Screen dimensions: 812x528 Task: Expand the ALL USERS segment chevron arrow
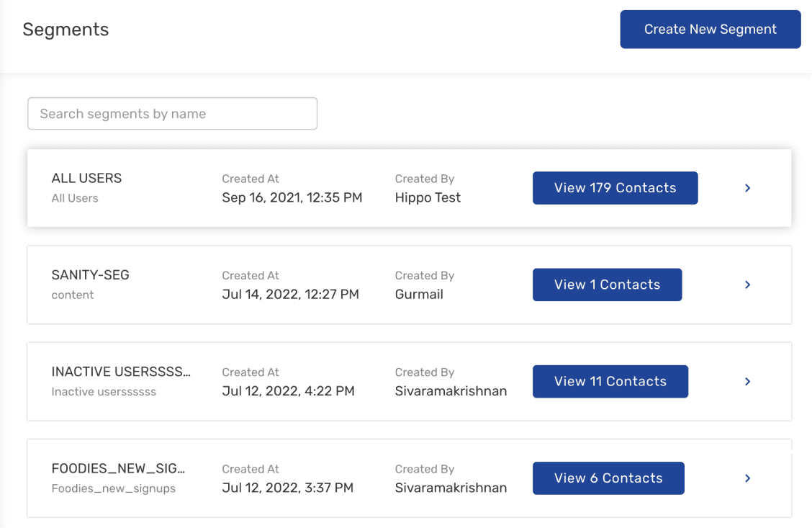click(x=747, y=188)
